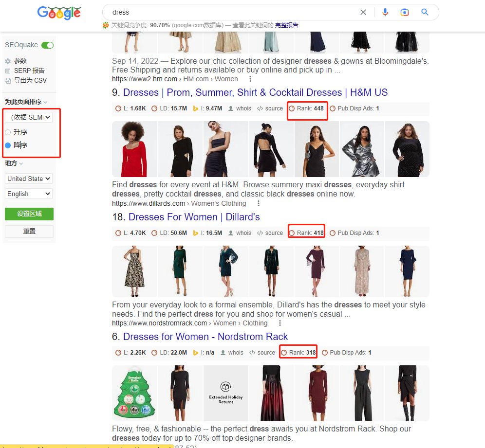
Task: Toggle SEOquake switch off
Action: click(x=47, y=45)
